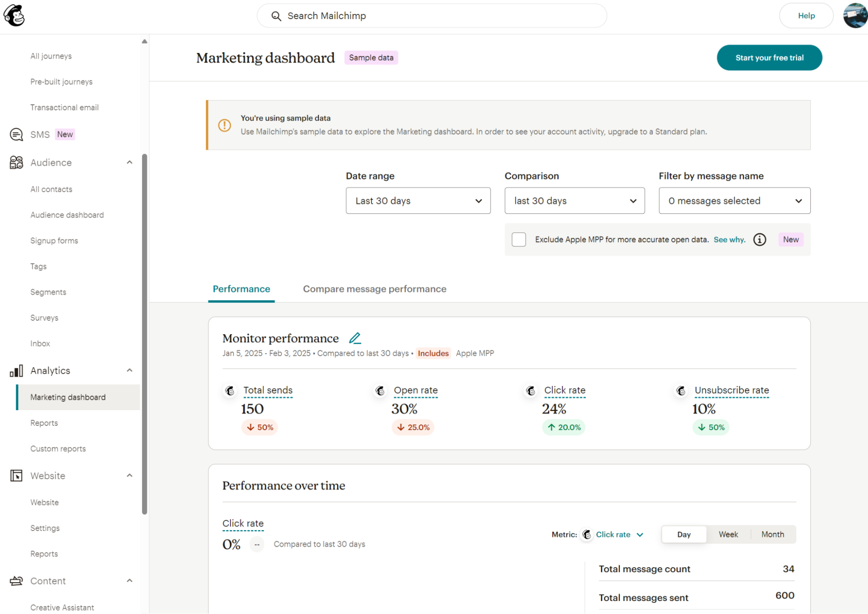
Task: Click the Analytics bar chart icon
Action: (x=16, y=371)
